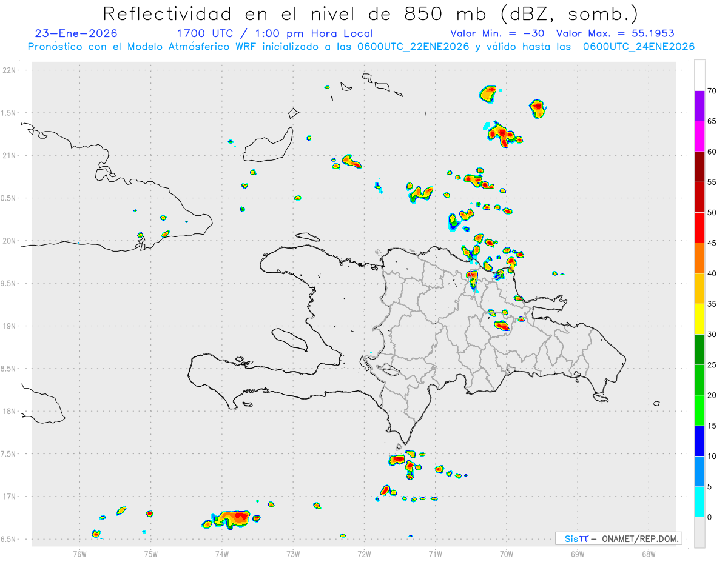728x562 pixels.
Task: Click the colorbar tick label '65'
Action: coord(712,121)
